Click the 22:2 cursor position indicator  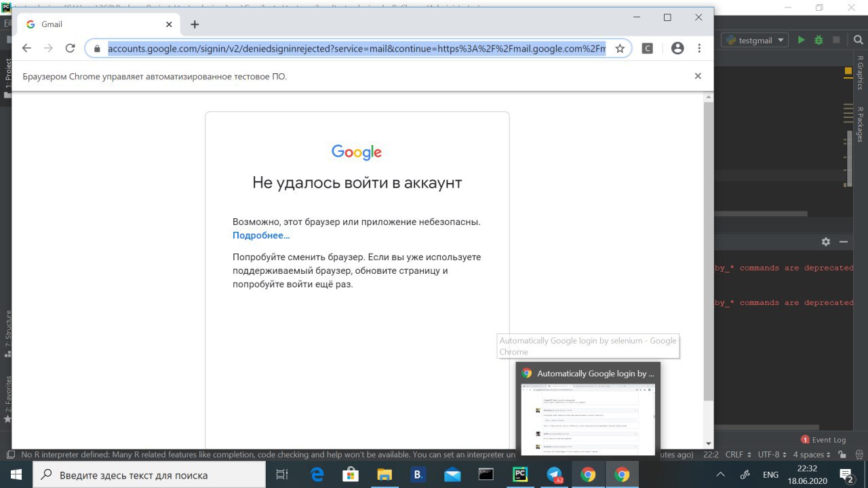coord(711,455)
